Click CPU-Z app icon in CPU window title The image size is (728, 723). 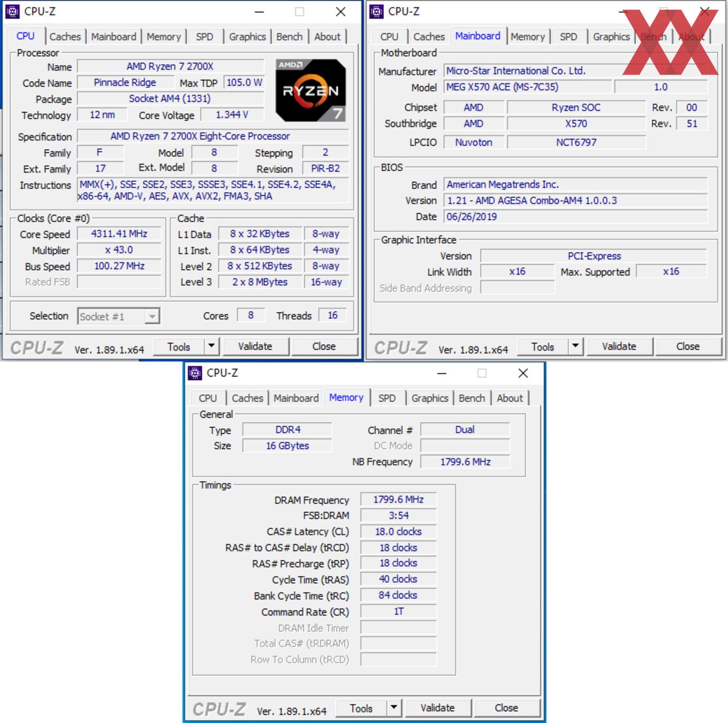12,11
